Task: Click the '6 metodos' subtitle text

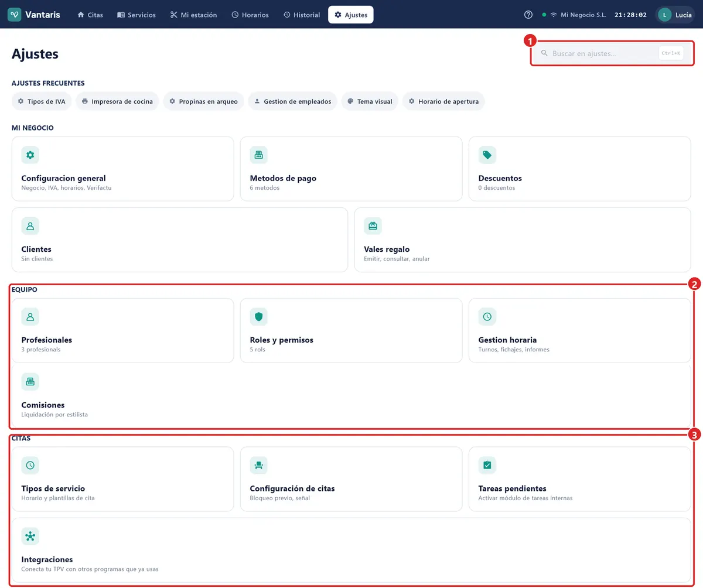Action: tap(265, 188)
